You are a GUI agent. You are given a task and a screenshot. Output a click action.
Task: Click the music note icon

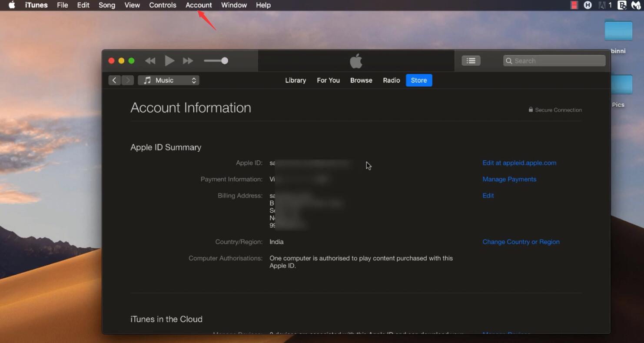(147, 80)
